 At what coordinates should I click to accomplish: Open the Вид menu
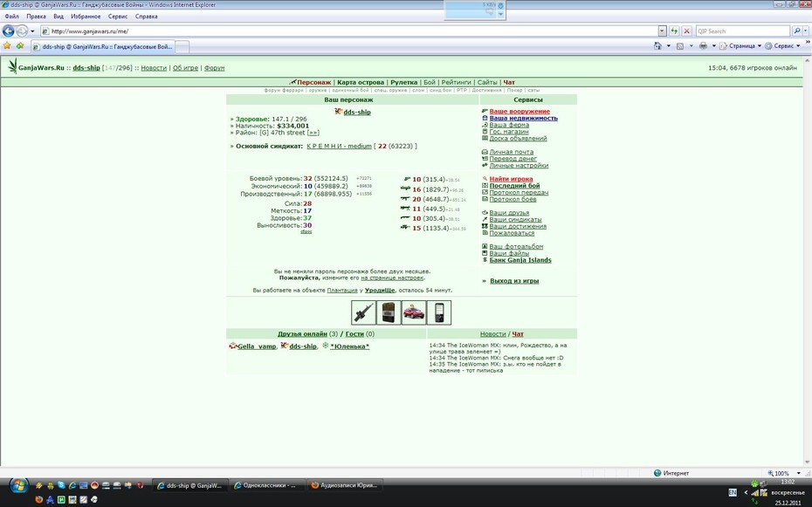coord(58,17)
